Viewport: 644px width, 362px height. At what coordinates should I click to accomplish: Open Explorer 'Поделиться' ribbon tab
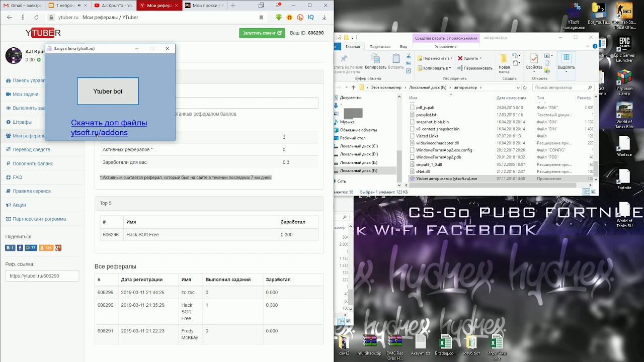tap(380, 46)
